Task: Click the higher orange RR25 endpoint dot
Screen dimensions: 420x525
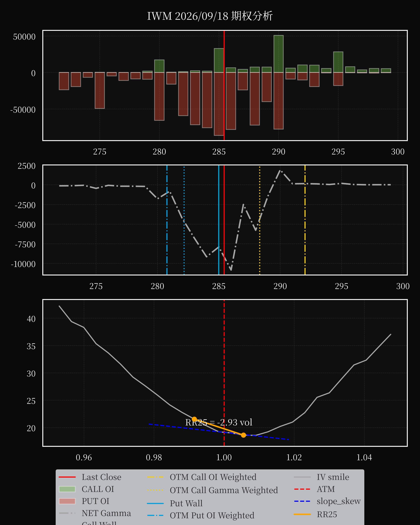Action: click(194, 419)
